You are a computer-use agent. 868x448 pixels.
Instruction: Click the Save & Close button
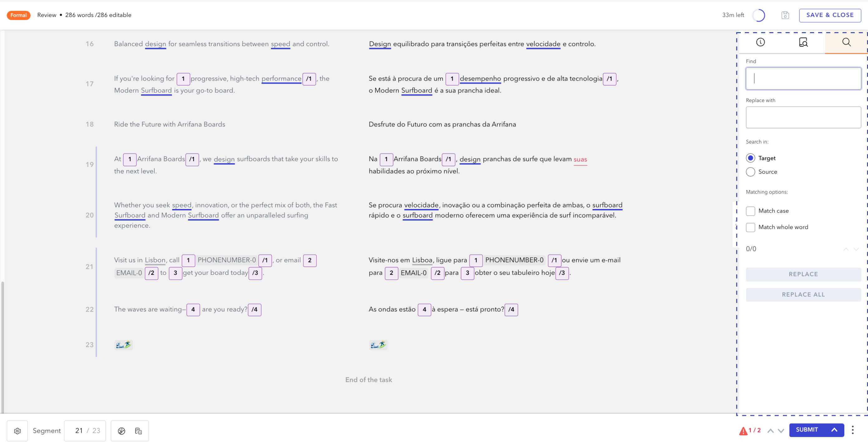tap(830, 15)
